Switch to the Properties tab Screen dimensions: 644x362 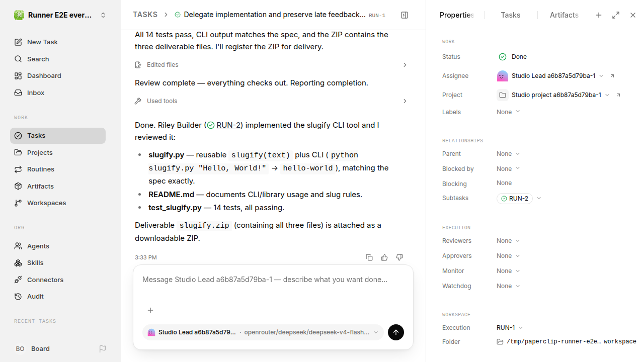point(457,15)
